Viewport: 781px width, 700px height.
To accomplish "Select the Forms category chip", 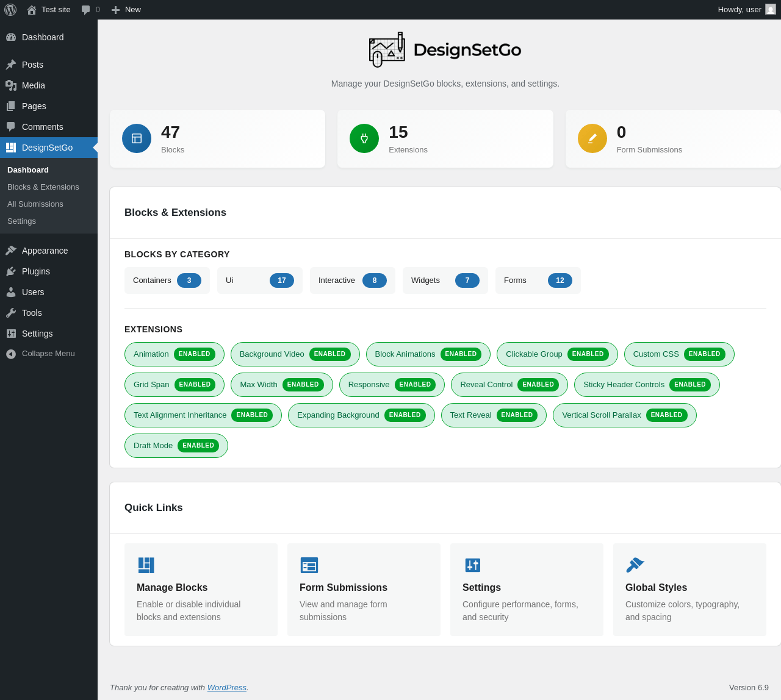I will [x=538, y=280].
